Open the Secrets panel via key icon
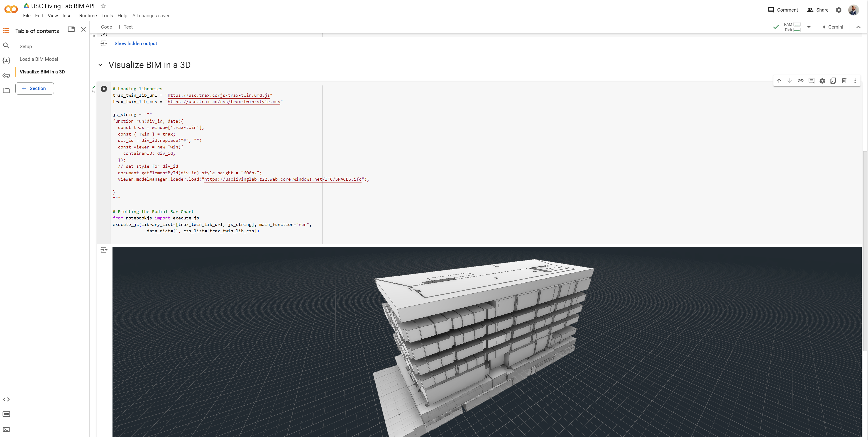The image size is (868, 440). pyautogui.click(x=6, y=75)
